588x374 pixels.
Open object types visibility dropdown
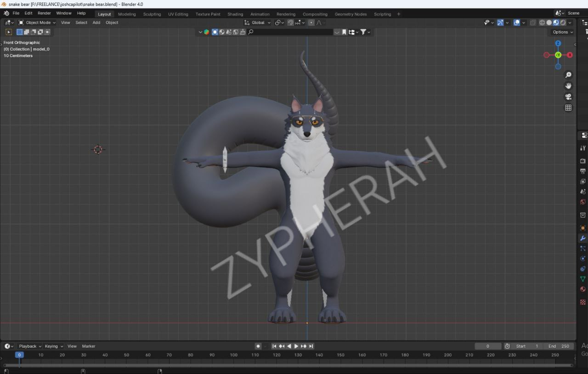489,23
